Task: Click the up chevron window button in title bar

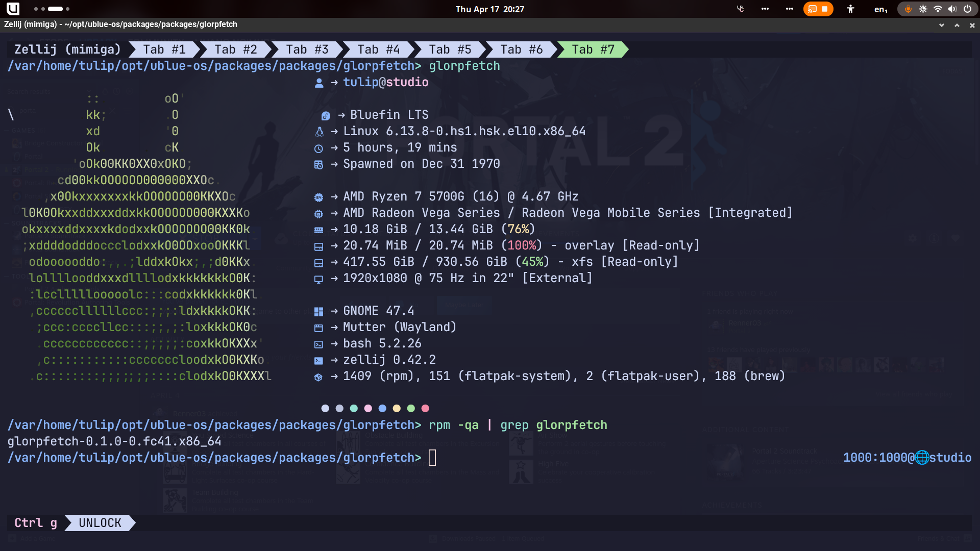Action: [x=957, y=25]
